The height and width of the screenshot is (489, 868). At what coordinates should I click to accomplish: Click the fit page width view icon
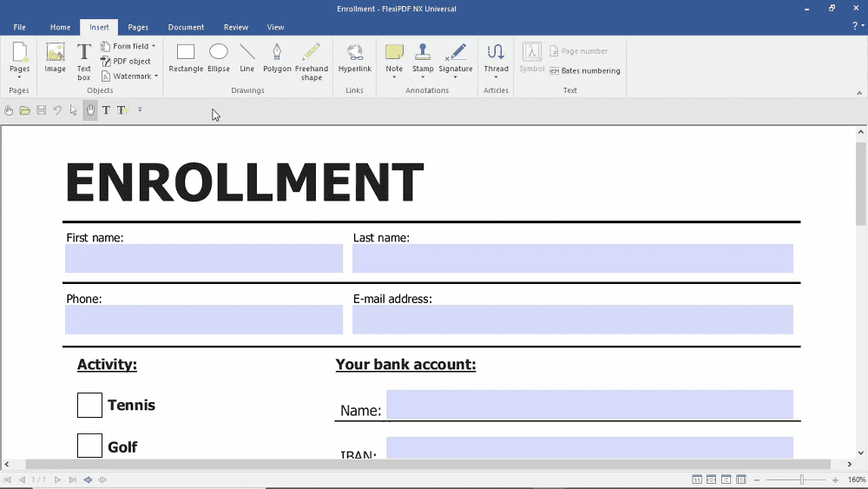712,479
